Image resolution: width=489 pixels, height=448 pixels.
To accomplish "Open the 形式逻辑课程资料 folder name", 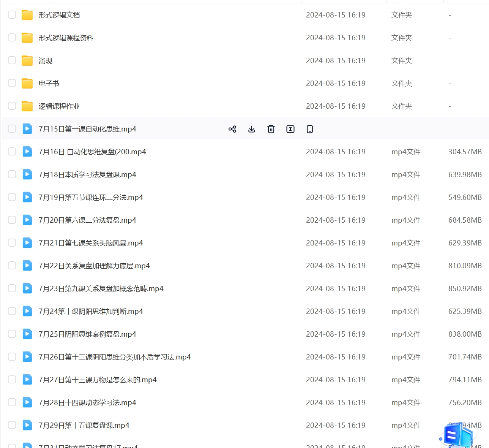I will coord(66,38).
